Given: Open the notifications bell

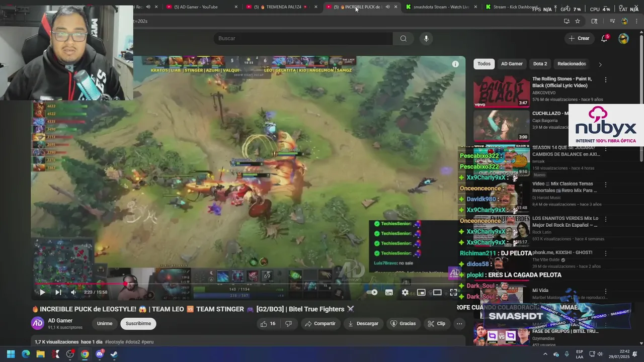Looking at the screenshot, I should (x=605, y=38).
